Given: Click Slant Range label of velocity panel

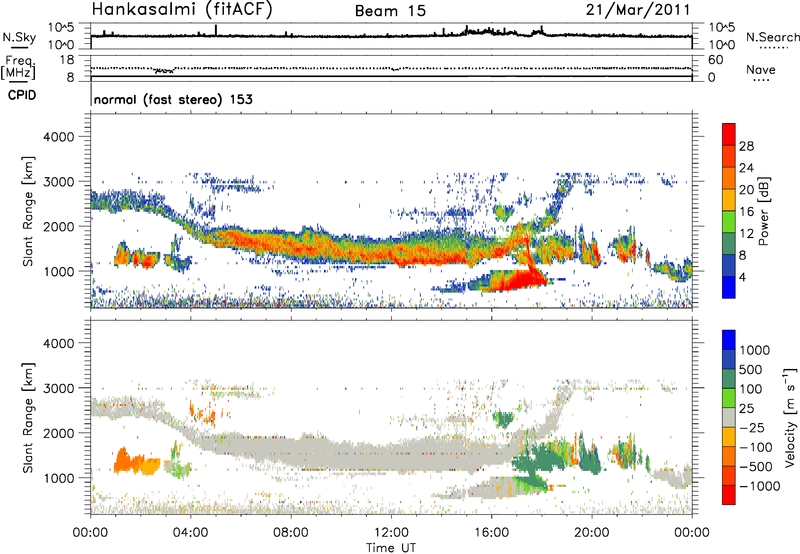Looking at the screenshot, I should click(29, 417).
